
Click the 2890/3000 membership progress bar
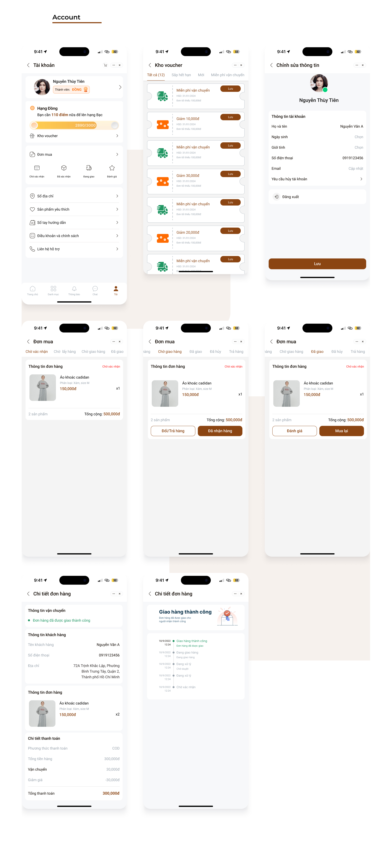74,125
